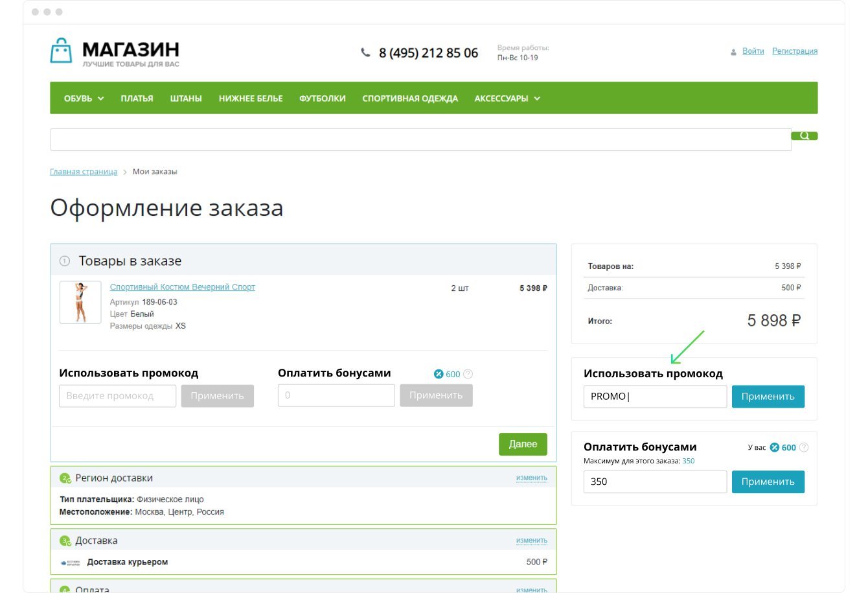
Task: Open the ШТАНЫ category
Action: coord(186,99)
